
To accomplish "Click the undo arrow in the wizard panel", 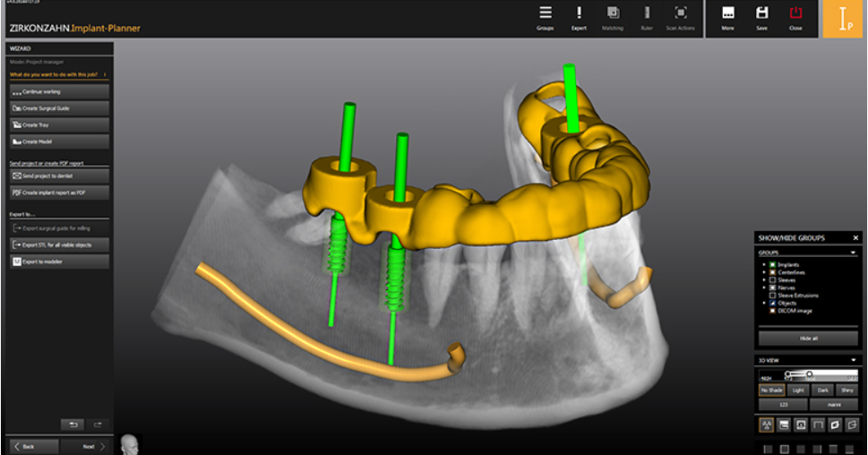I will (x=73, y=425).
